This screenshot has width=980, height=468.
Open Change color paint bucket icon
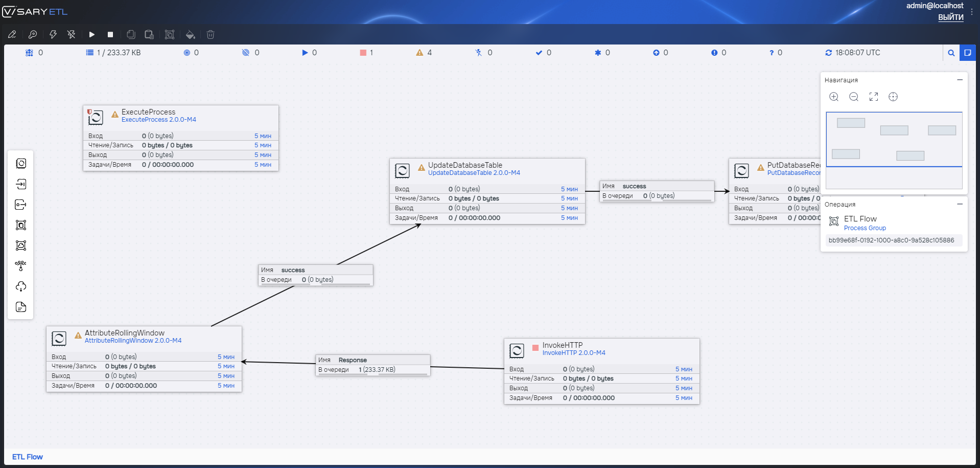190,34
